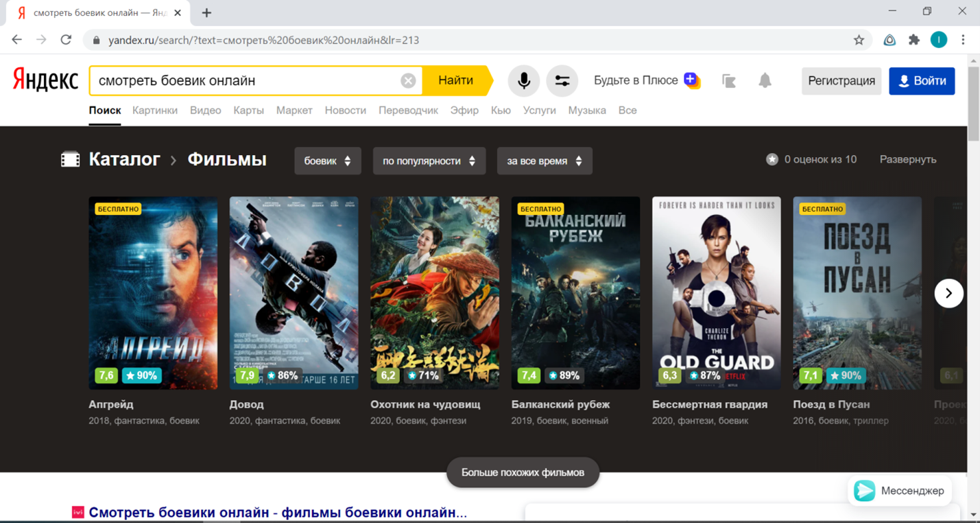The image size is (980, 523).
Task: Click the search query input field
Action: tap(247, 81)
